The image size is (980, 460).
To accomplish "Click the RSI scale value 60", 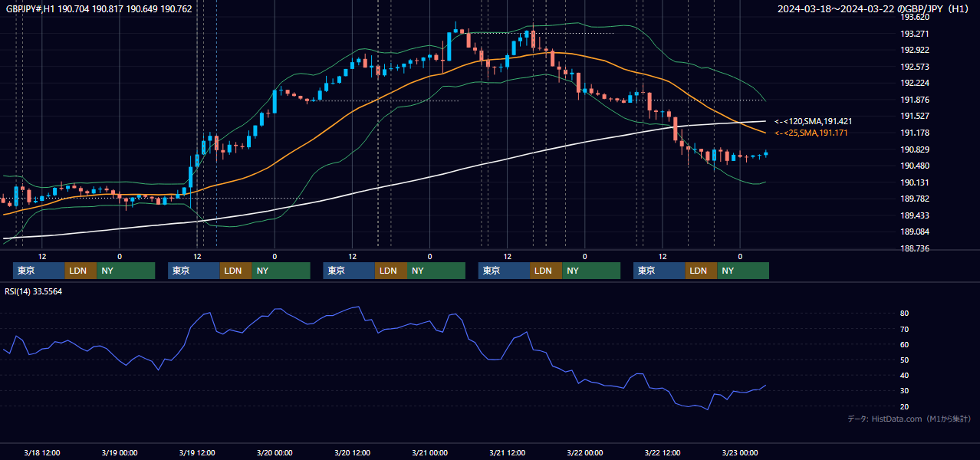I will coord(905,344).
